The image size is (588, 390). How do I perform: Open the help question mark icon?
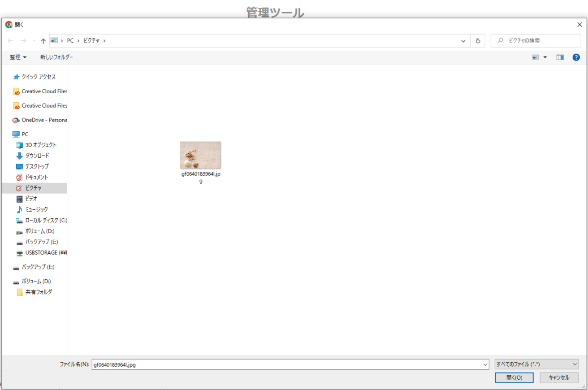tap(576, 57)
